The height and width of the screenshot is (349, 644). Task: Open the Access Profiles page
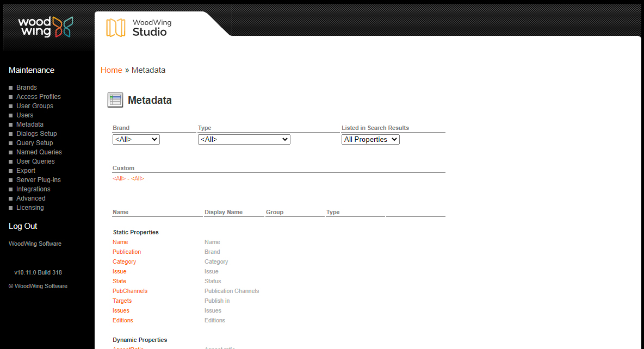(x=38, y=96)
